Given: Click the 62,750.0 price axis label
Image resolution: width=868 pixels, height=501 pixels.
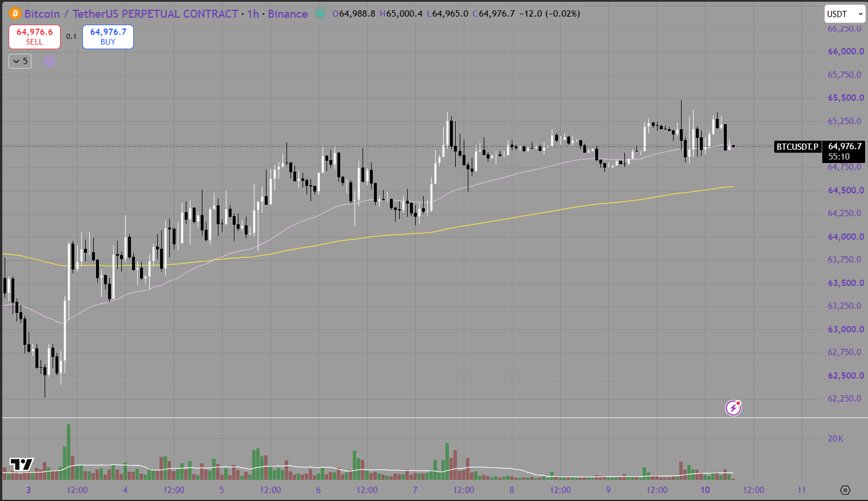Looking at the screenshot, I should click(845, 352).
